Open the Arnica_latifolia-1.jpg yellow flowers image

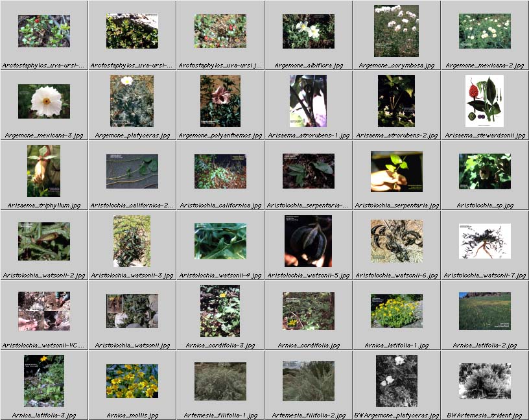pos(396,311)
